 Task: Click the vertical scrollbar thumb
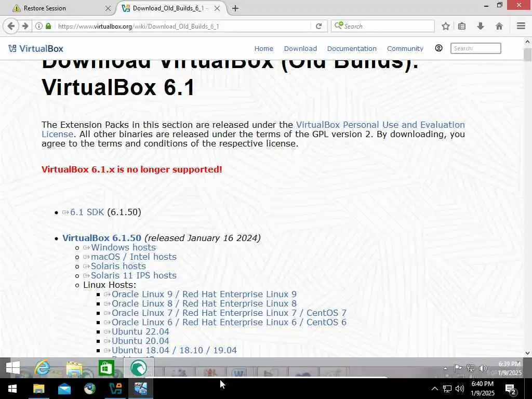pyautogui.click(x=527, y=55)
